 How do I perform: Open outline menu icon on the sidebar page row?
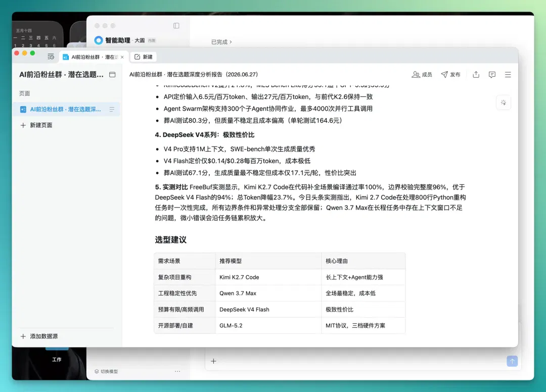(x=112, y=109)
